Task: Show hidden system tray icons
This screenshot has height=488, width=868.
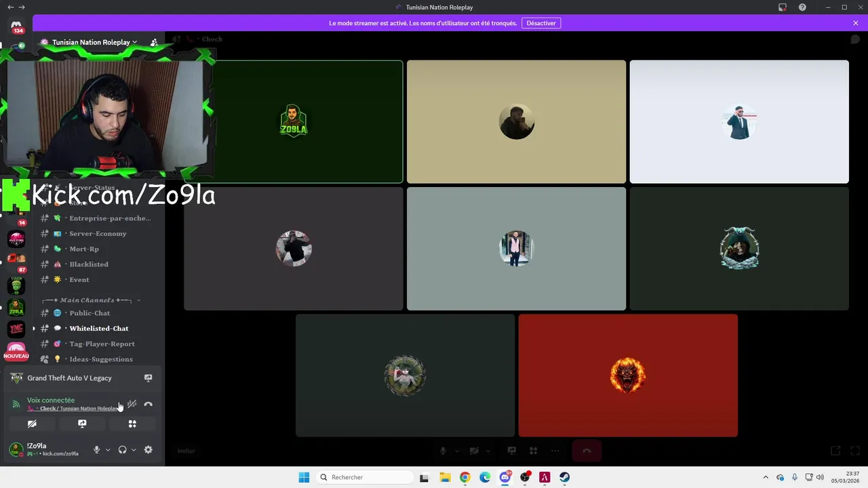Action: pos(766,477)
